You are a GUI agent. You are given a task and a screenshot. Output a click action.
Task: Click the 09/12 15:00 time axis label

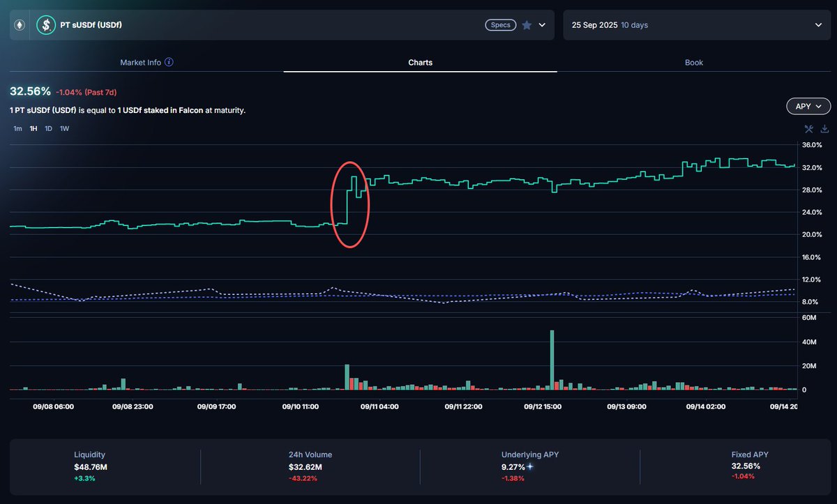(x=542, y=406)
